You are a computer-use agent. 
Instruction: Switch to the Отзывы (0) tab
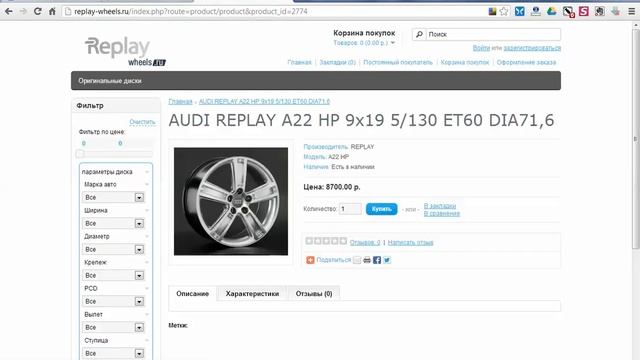coord(314,293)
